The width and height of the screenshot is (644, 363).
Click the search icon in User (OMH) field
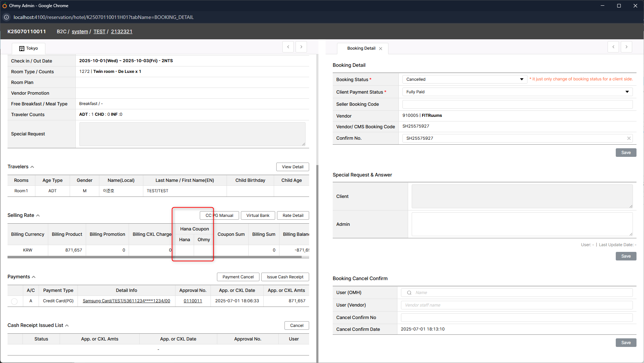click(409, 293)
